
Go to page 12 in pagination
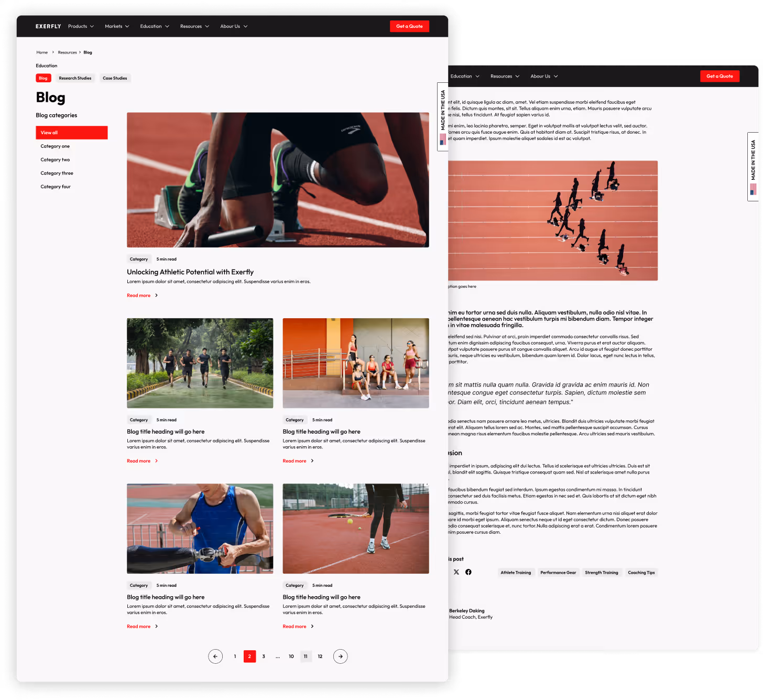coord(320,656)
